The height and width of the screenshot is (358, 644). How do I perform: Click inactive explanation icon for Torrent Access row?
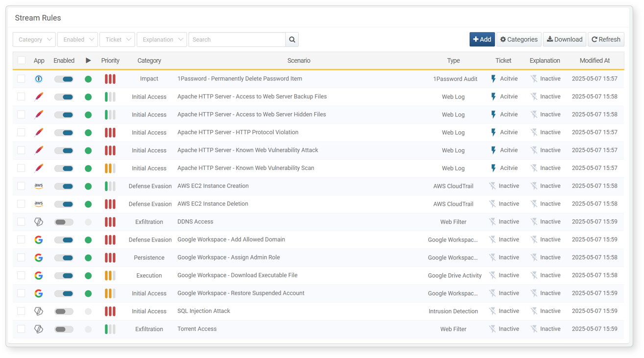coord(534,329)
